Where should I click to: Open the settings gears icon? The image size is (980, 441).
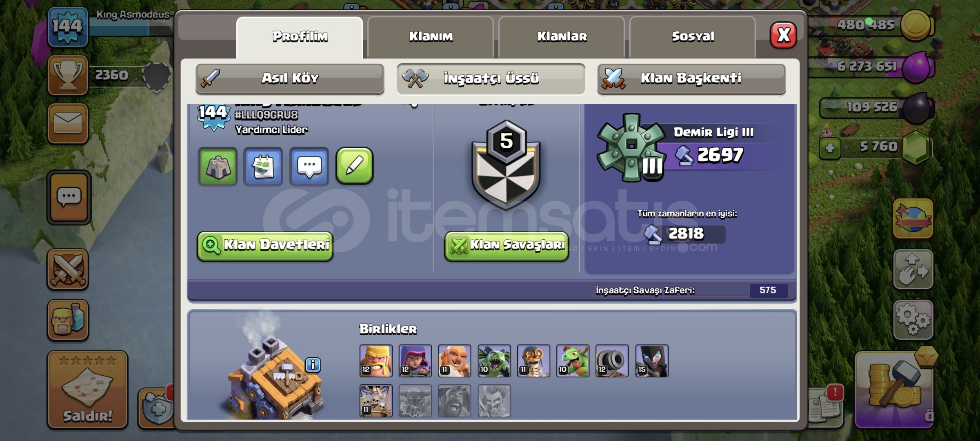[913, 320]
